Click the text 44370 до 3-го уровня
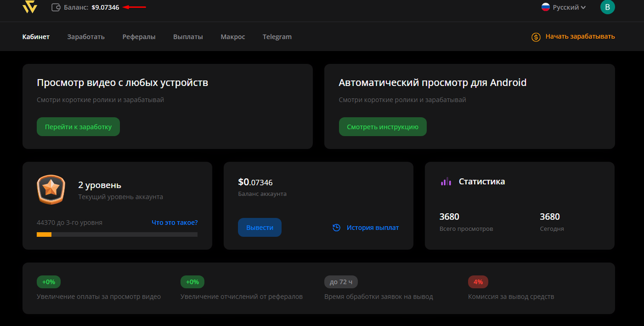The width and height of the screenshot is (644, 326). pos(69,222)
